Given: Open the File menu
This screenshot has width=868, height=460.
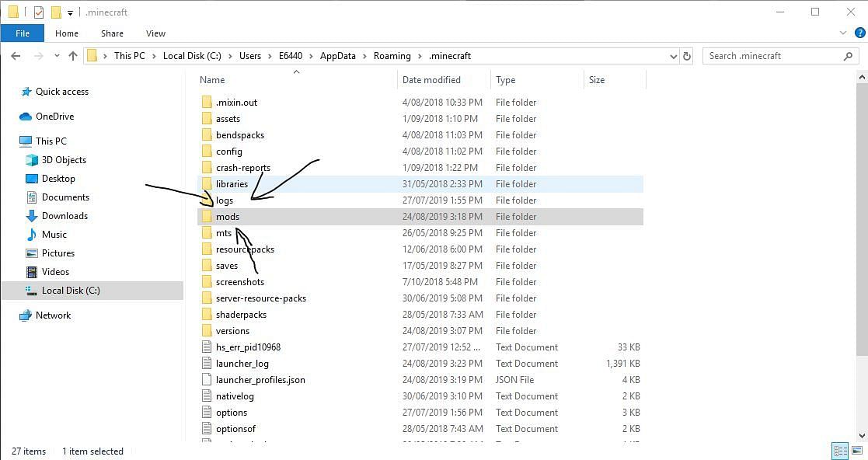Looking at the screenshot, I should pyautogui.click(x=22, y=33).
